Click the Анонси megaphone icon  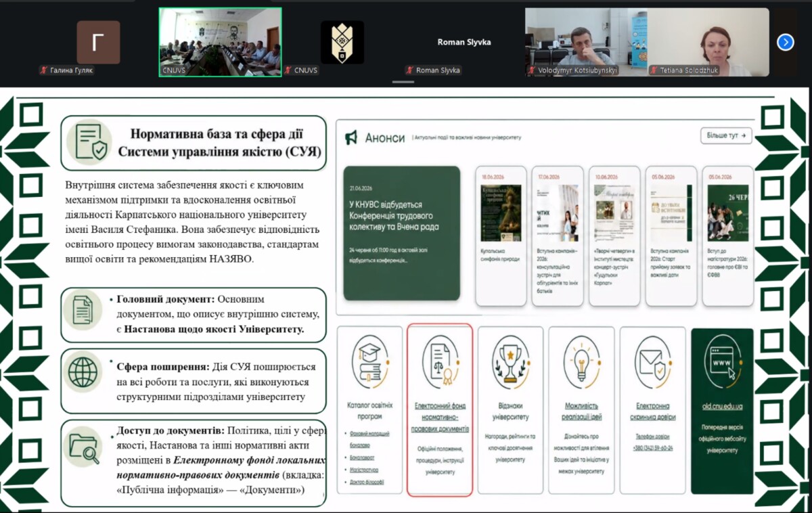point(351,138)
